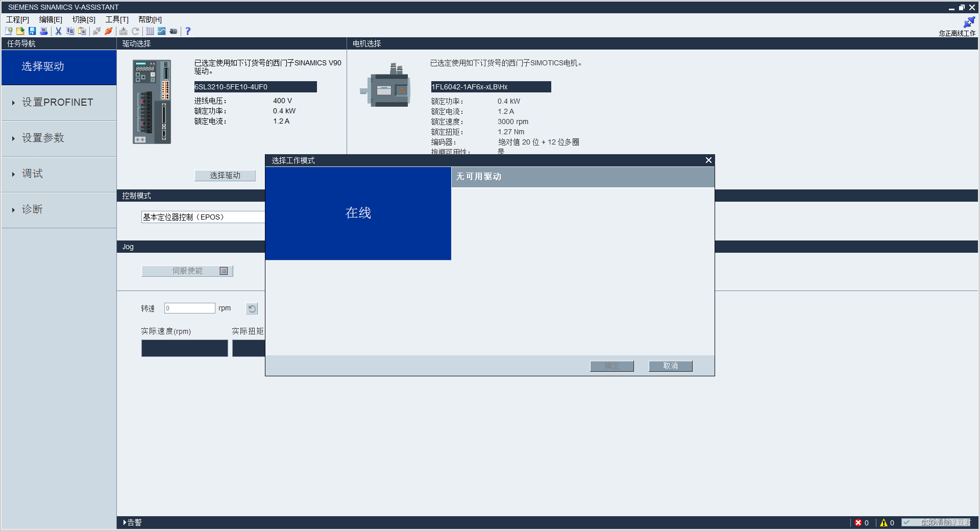Open the 切换[S] menu

pos(84,19)
